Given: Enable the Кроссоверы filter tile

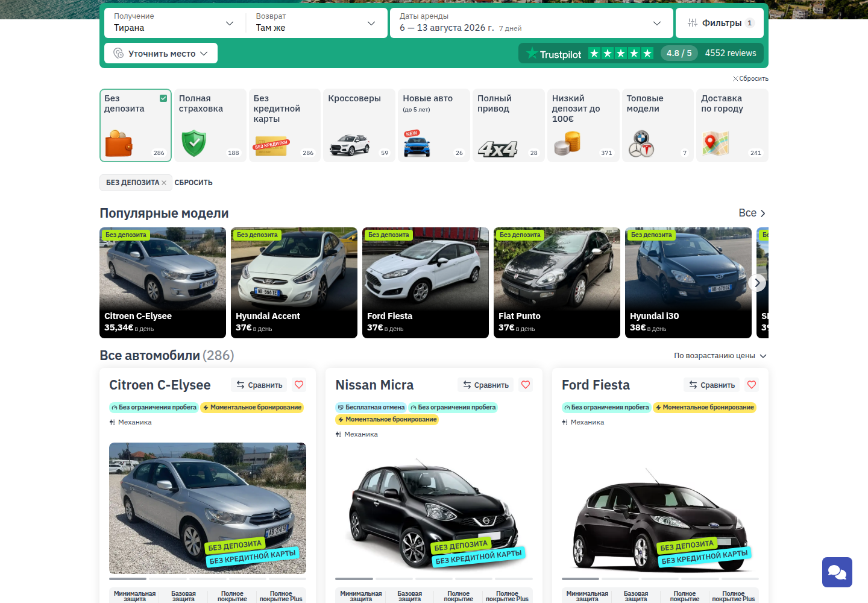Looking at the screenshot, I should (x=359, y=125).
